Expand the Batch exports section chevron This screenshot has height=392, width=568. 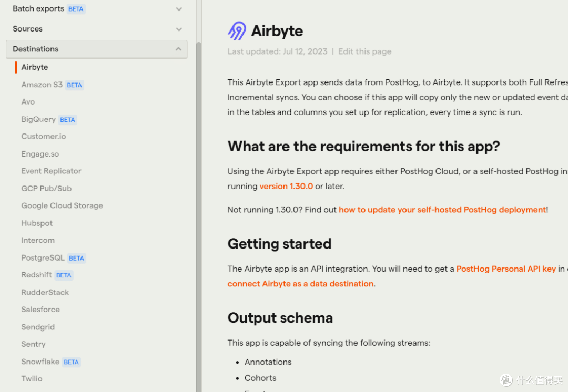[179, 9]
